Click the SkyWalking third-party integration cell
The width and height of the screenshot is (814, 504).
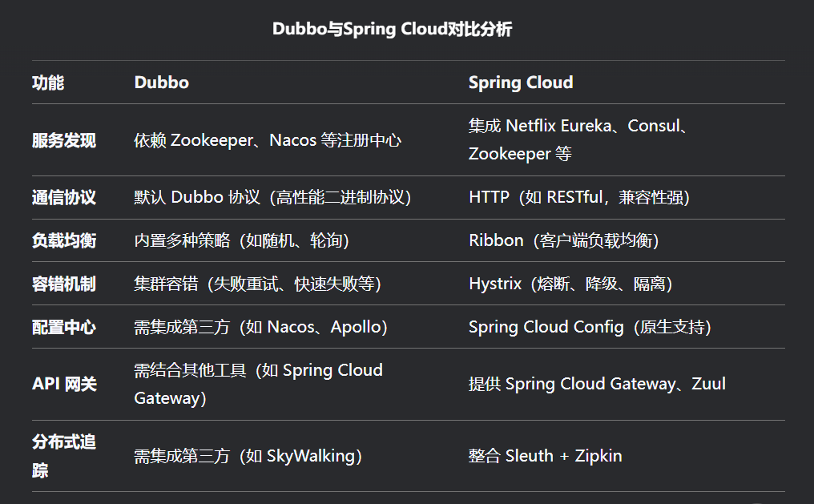(248, 456)
